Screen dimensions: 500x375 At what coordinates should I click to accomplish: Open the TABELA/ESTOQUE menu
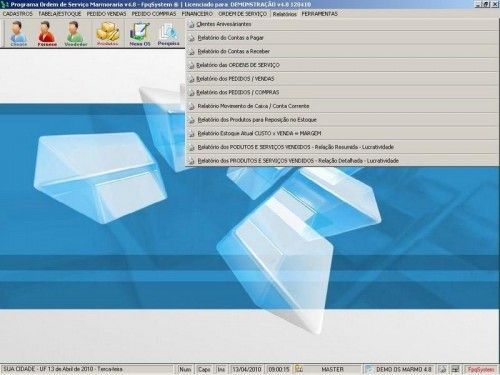click(60, 14)
